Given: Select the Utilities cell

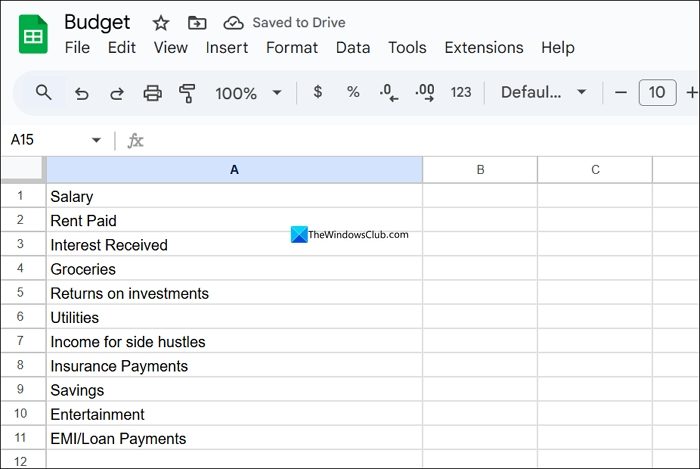Looking at the screenshot, I should [234, 317].
